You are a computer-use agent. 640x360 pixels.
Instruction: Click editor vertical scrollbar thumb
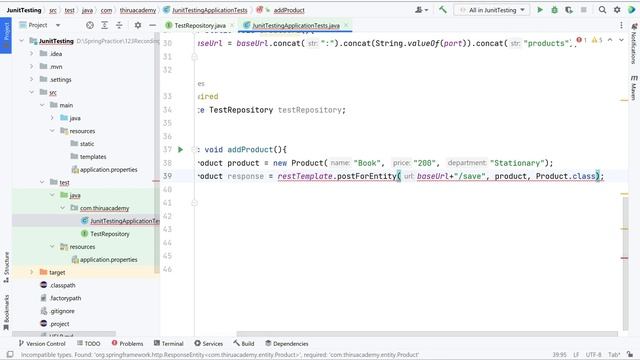625,264
